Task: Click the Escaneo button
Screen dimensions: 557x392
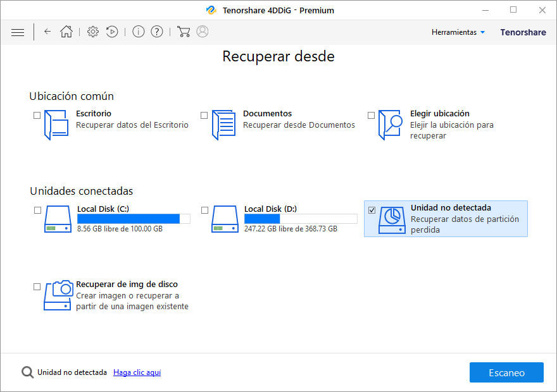Action: (506, 372)
